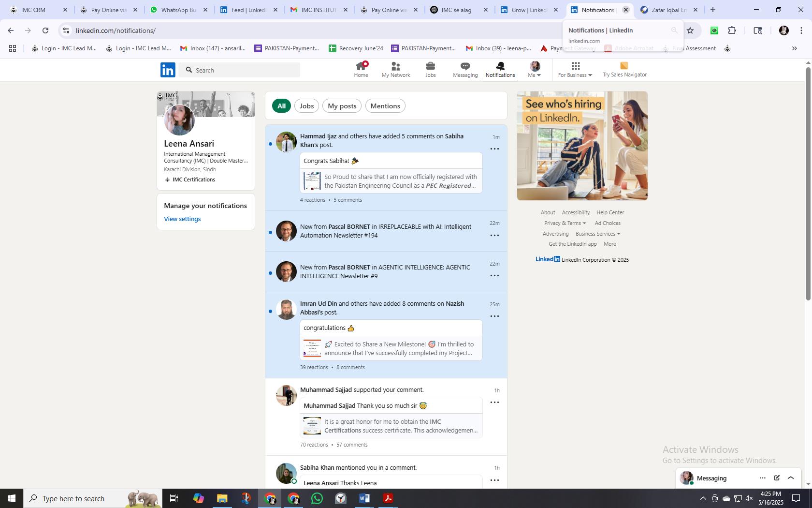
Task: Bookmark this page with star icon
Action: pos(690,30)
